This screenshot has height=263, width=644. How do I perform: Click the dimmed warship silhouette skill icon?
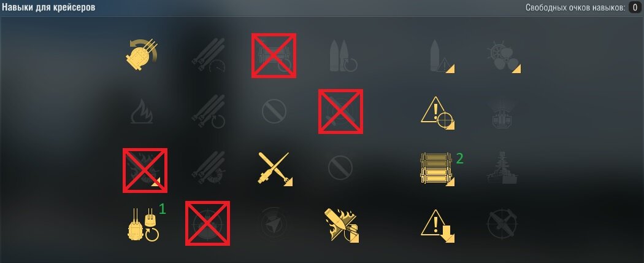(x=502, y=168)
